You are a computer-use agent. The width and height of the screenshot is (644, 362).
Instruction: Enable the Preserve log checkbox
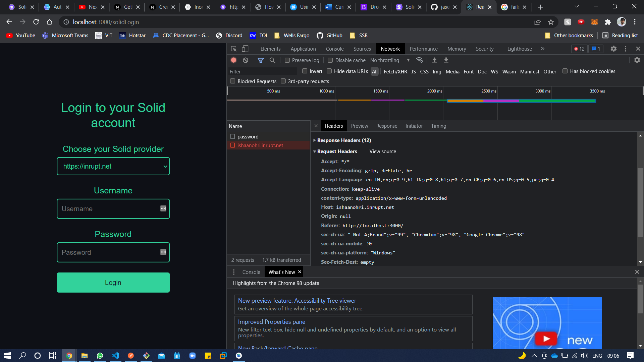[x=287, y=60]
